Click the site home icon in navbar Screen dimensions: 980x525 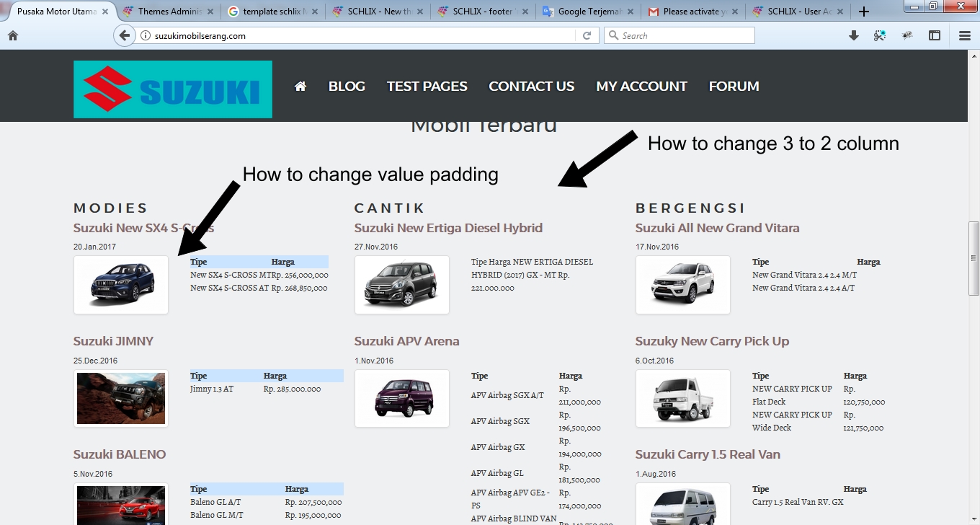coord(300,86)
